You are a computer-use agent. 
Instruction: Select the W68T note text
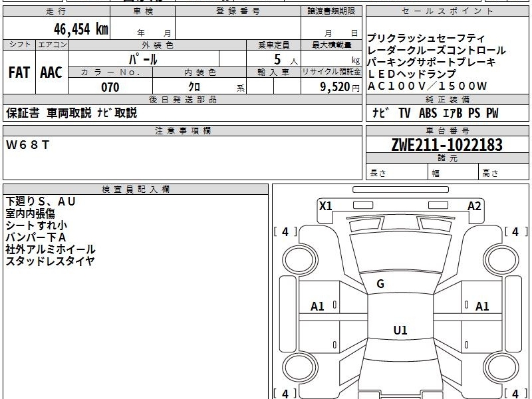point(28,145)
